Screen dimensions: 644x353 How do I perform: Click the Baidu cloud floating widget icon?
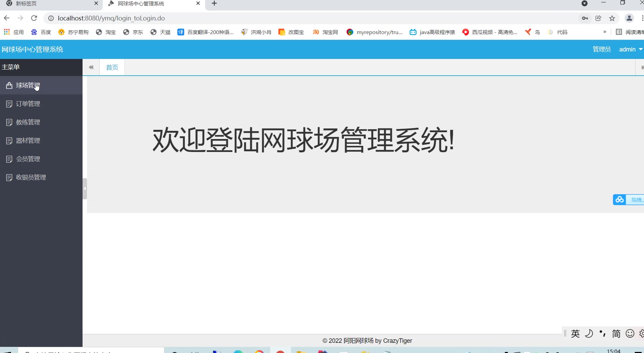tap(620, 200)
